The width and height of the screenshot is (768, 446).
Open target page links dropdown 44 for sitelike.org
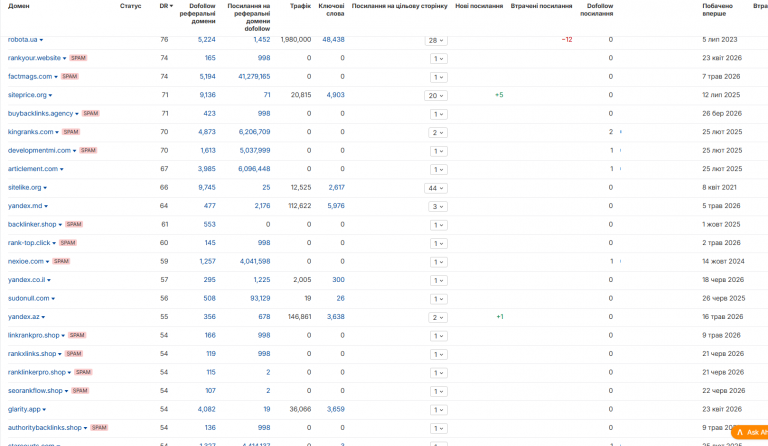(x=436, y=188)
